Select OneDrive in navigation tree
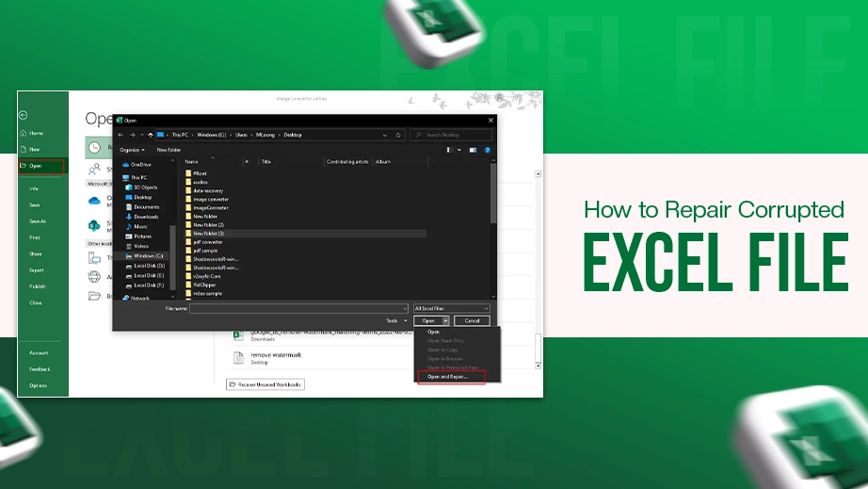The image size is (868, 489). pos(137,165)
